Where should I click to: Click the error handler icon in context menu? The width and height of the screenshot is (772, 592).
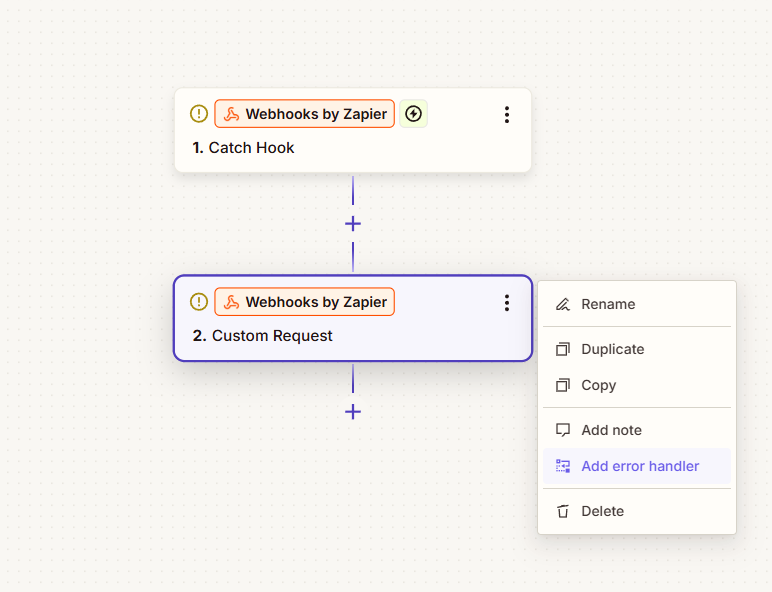[563, 466]
